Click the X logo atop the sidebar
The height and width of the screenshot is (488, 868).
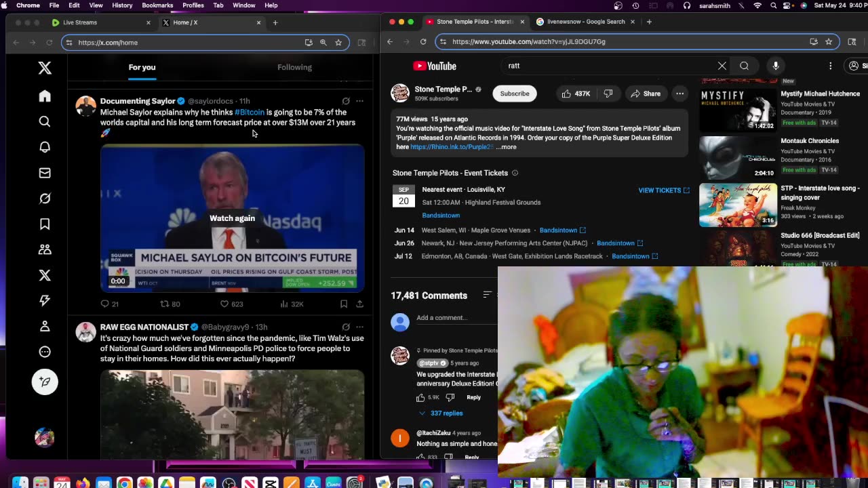(45, 68)
